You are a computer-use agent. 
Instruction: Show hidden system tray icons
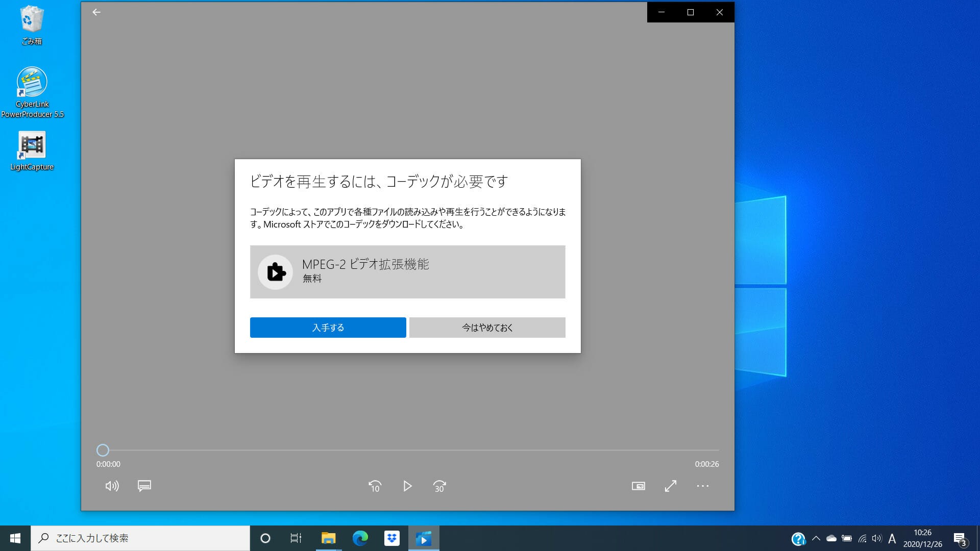(x=816, y=538)
